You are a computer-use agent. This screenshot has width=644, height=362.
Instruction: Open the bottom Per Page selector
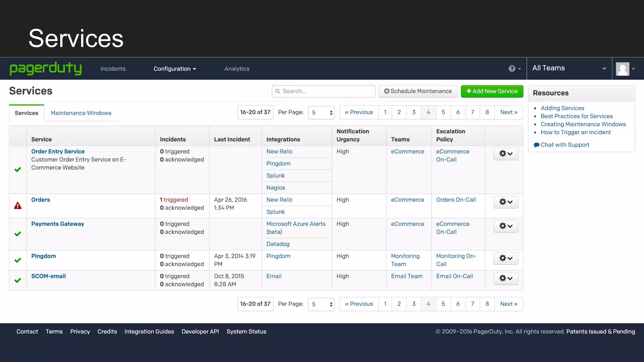click(x=321, y=304)
